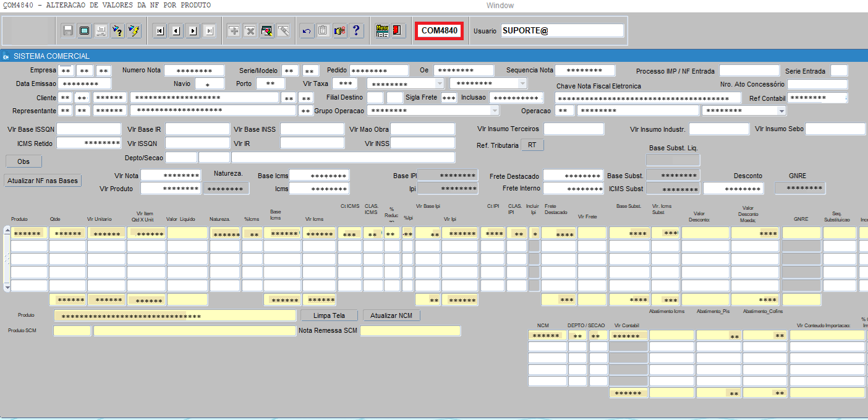Viewport: 868px width, 420px height.
Task: Click the red Exit door icon
Action: 398,31
